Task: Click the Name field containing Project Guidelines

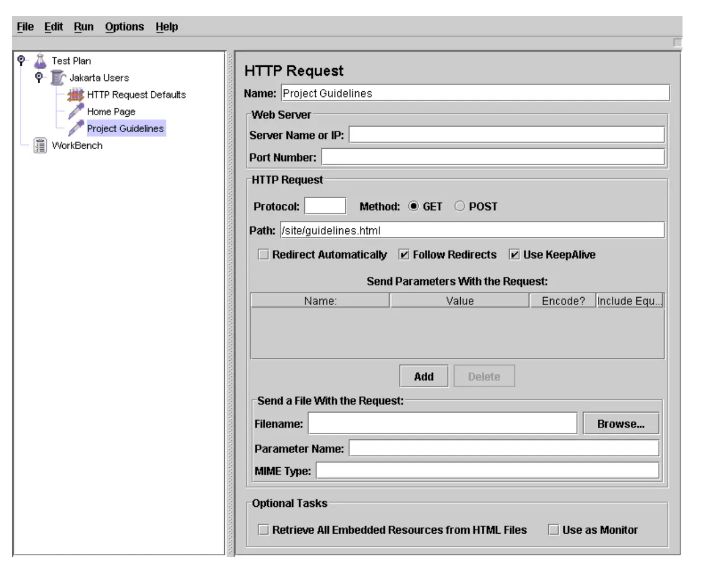Action: pos(475,93)
